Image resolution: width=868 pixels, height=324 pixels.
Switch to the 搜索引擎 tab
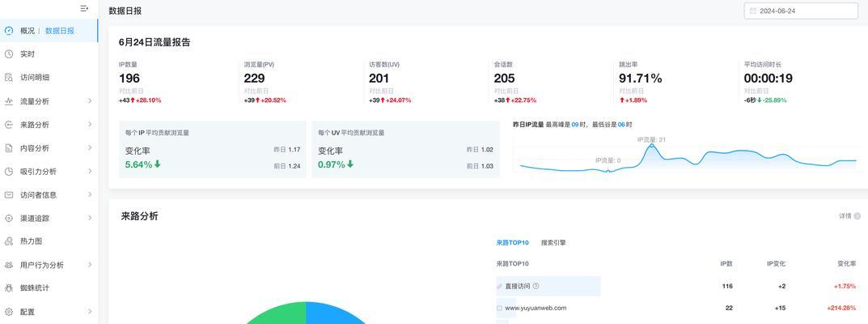[553, 242]
